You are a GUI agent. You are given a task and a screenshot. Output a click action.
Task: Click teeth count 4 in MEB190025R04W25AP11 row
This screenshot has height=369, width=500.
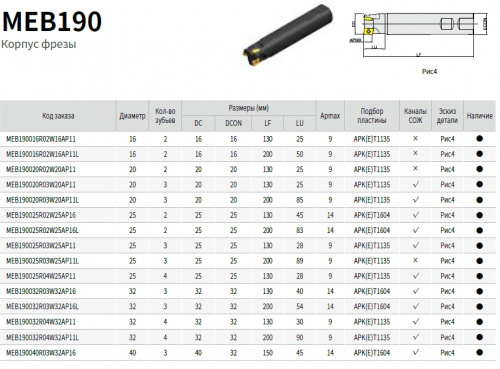[x=165, y=276]
